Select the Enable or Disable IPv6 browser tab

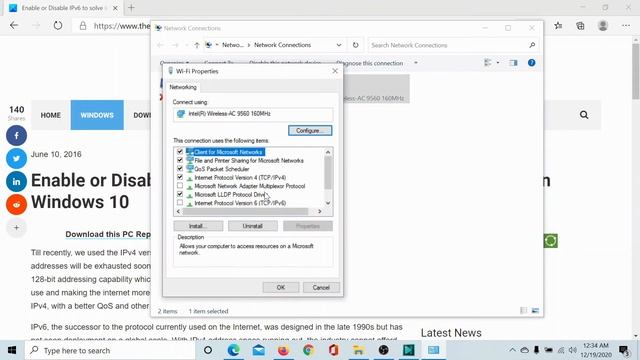pyautogui.click(x=63, y=8)
